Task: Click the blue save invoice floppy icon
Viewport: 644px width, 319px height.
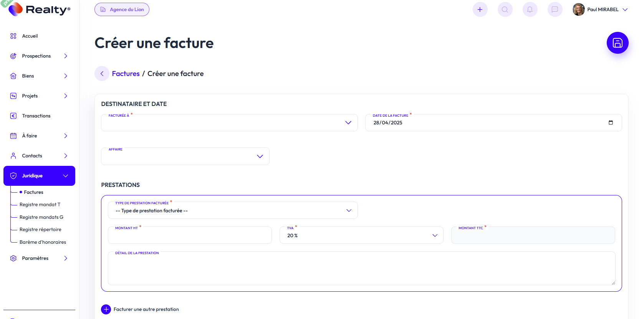Action: (617, 43)
